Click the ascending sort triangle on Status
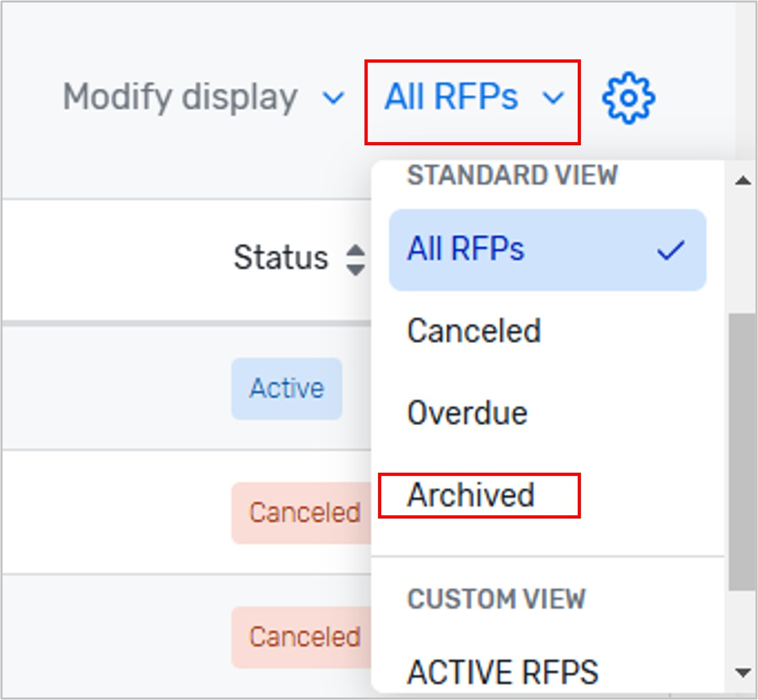The height and width of the screenshot is (700, 758). [x=356, y=251]
